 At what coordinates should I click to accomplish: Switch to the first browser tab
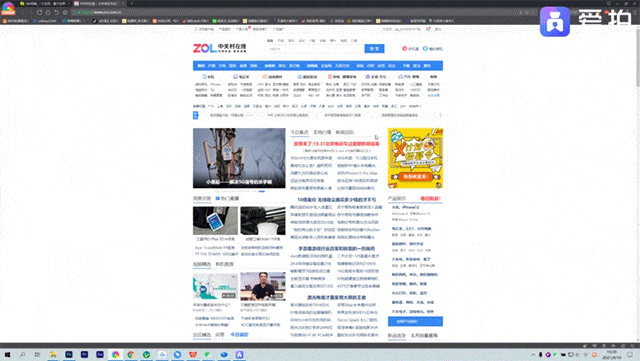[x=44, y=3]
